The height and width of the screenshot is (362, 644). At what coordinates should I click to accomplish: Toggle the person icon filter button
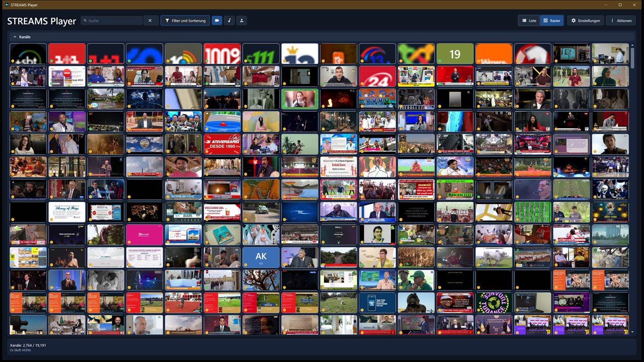coord(241,21)
